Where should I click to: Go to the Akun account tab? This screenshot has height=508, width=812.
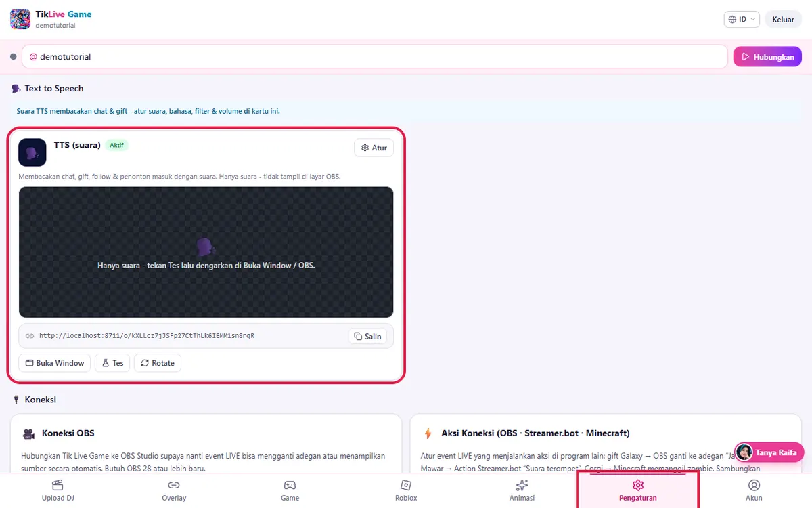(x=754, y=490)
